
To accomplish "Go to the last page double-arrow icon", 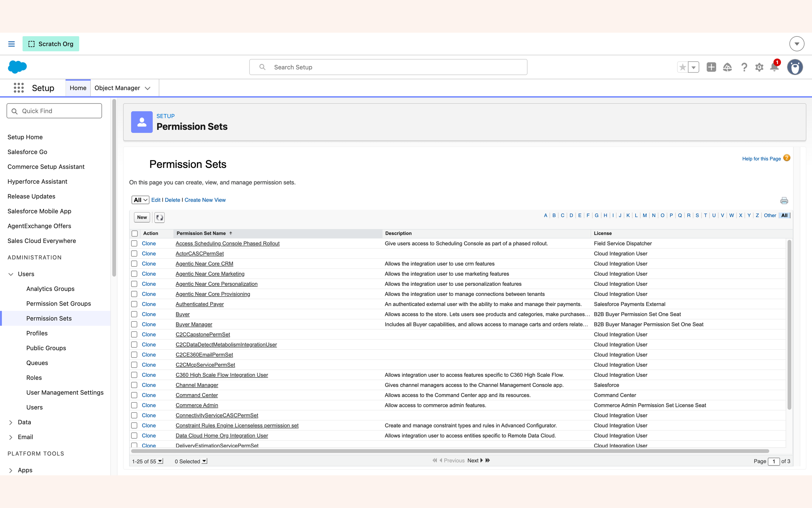I will point(487,460).
